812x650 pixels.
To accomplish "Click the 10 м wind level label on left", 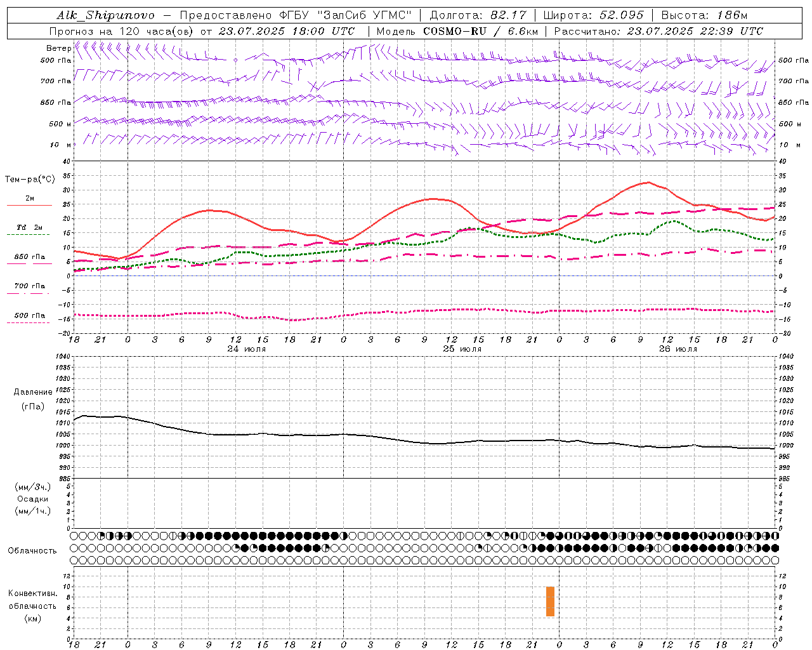I will (x=60, y=145).
